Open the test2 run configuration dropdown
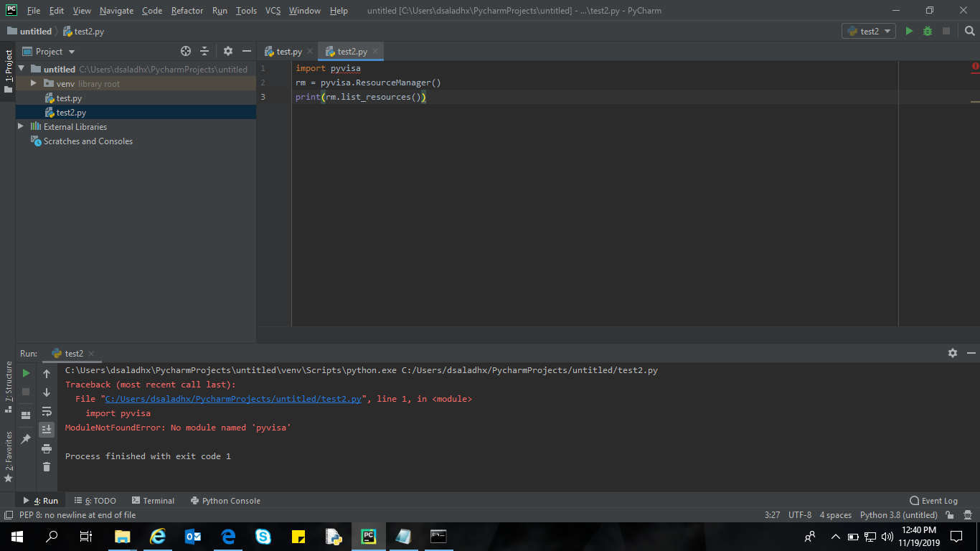The image size is (980, 551). (x=868, y=31)
